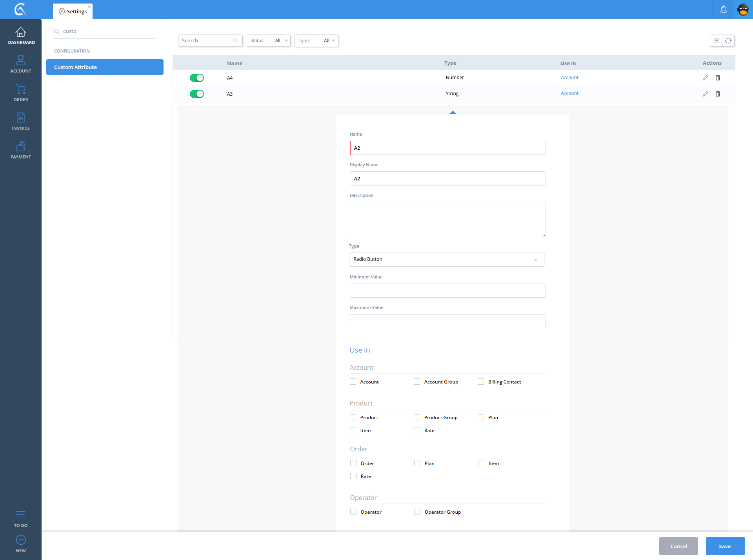
Task: Open the Type filter dropdown
Action: tap(316, 41)
